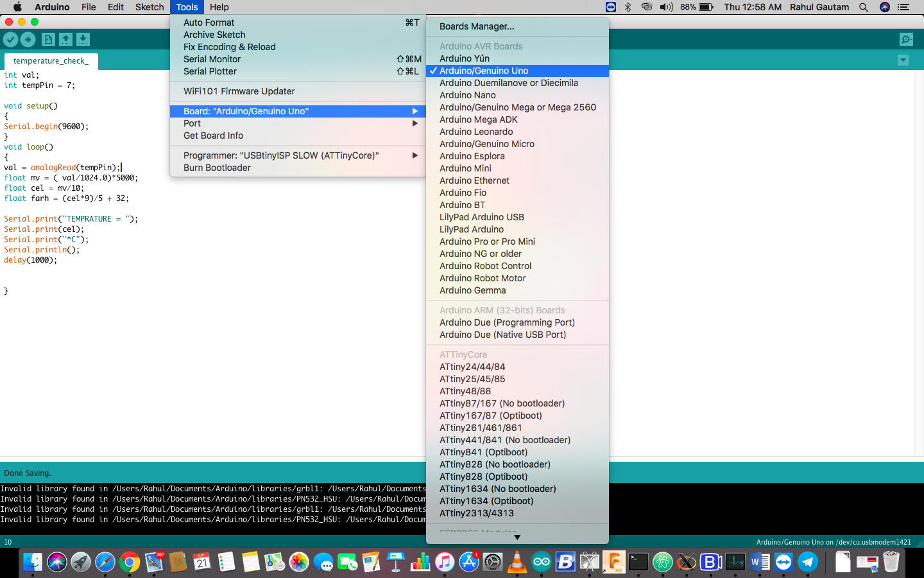Open the Edit menu
The width and height of the screenshot is (924, 578).
(x=116, y=7)
